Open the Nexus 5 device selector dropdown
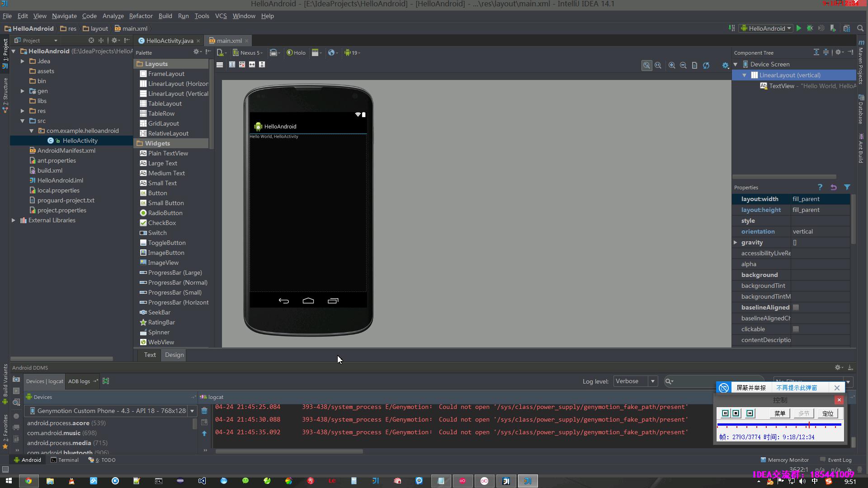The height and width of the screenshot is (488, 868). pyautogui.click(x=248, y=53)
